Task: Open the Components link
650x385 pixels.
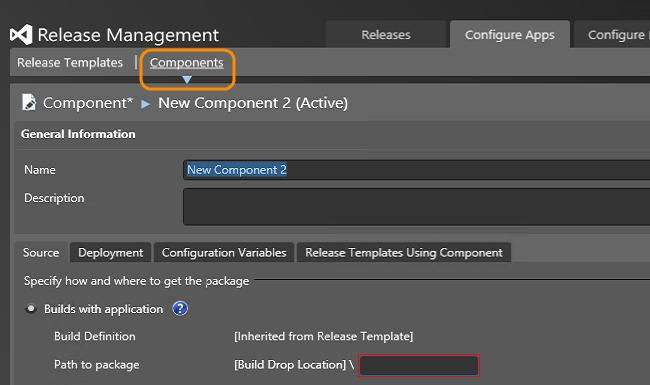Action: coord(187,63)
